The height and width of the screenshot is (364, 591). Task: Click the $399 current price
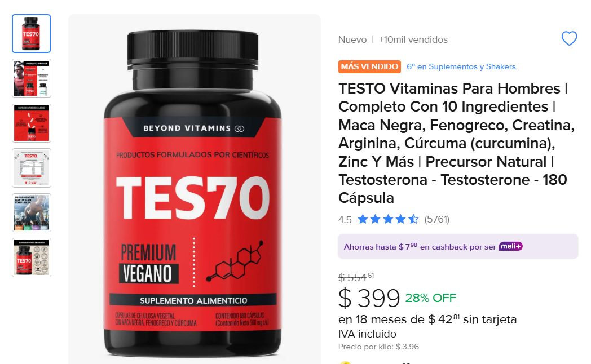[369, 298]
